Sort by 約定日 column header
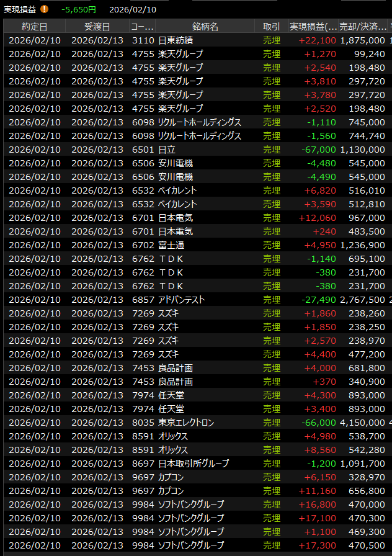The width and height of the screenshot is (392, 556). (x=34, y=27)
